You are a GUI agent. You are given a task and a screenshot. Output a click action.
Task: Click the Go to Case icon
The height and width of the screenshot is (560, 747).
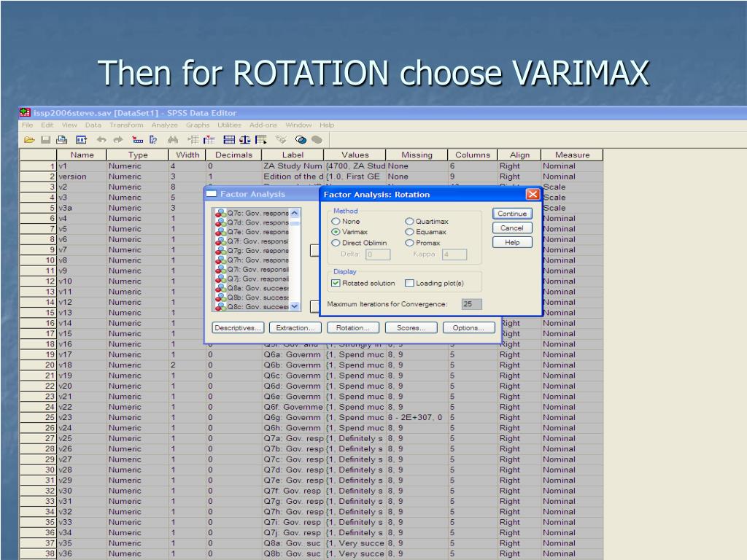(x=137, y=140)
